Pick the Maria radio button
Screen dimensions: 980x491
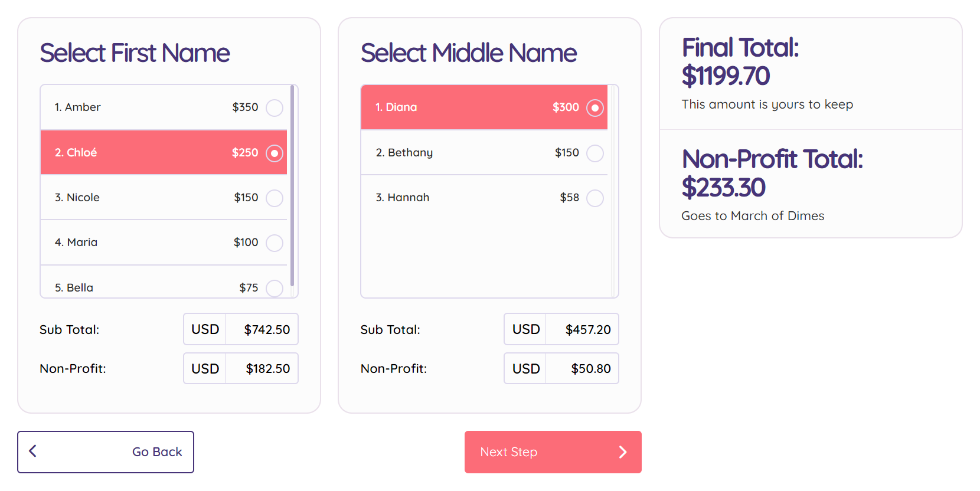(275, 243)
